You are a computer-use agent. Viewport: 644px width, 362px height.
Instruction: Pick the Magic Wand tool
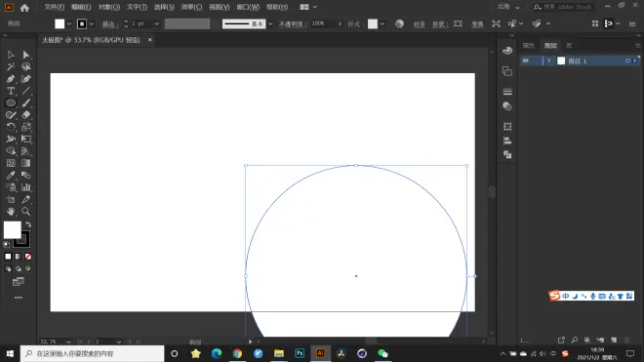click(11, 66)
